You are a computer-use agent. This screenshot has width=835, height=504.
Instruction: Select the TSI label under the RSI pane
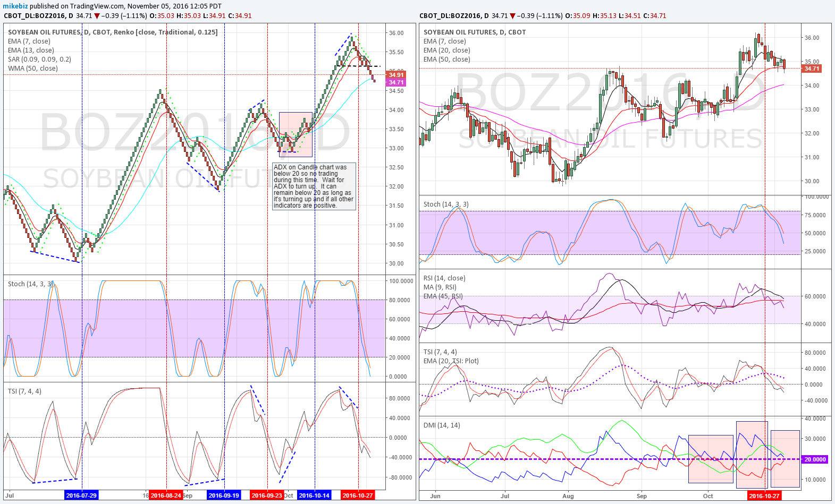(x=440, y=352)
